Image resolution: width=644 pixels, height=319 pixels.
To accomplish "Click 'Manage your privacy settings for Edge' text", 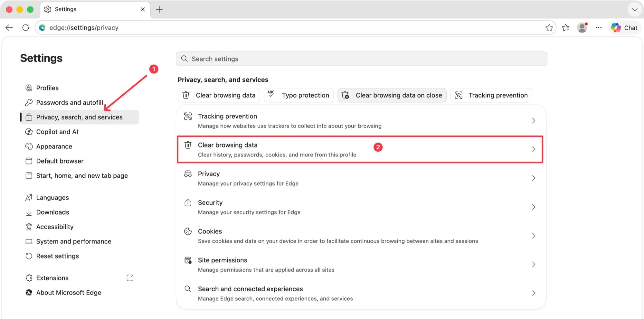I will click(x=248, y=183).
